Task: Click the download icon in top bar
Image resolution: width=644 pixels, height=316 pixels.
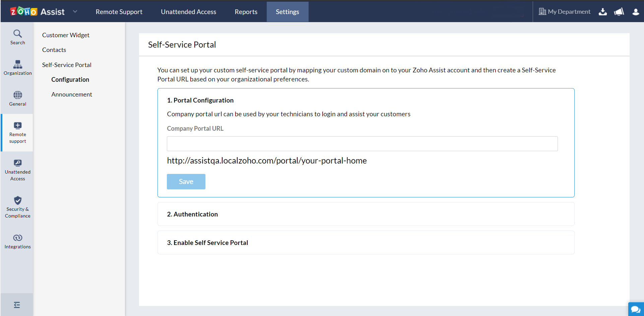Action: [x=603, y=12]
